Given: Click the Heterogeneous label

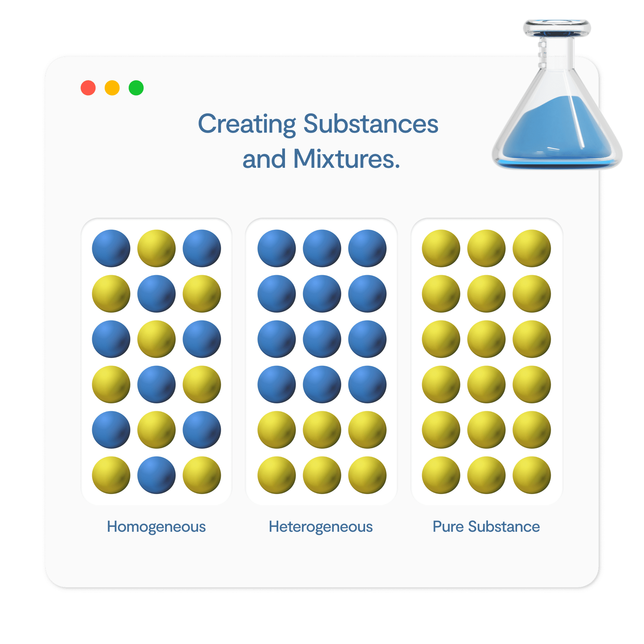Looking at the screenshot, I should tap(321, 526).
